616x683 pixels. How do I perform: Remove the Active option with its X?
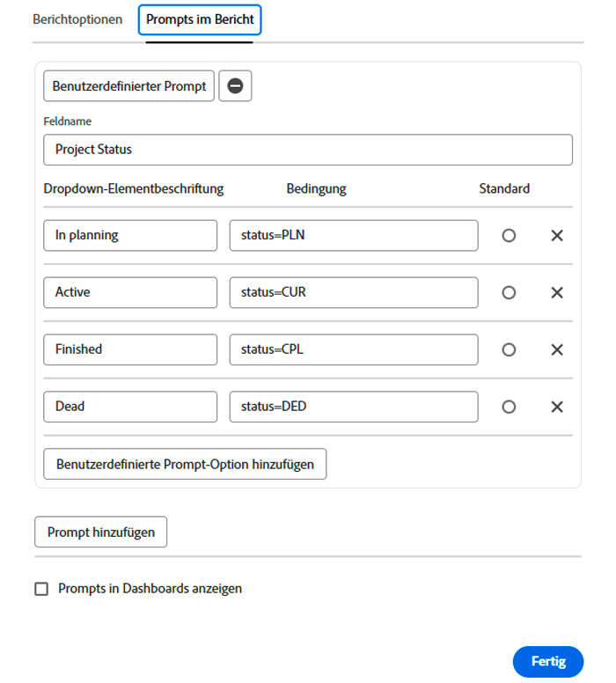pos(556,293)
